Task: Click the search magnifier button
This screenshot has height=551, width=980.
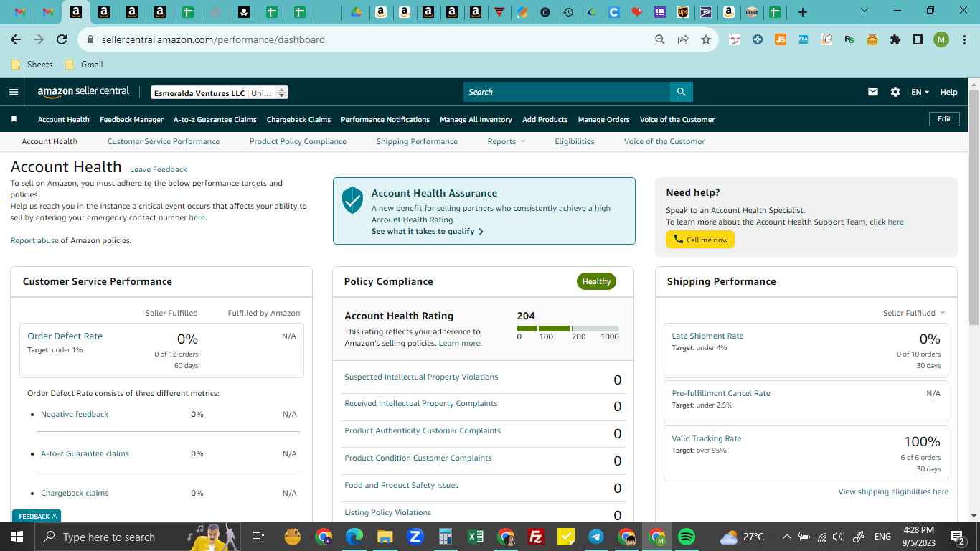Action: [x=681, y=92]
